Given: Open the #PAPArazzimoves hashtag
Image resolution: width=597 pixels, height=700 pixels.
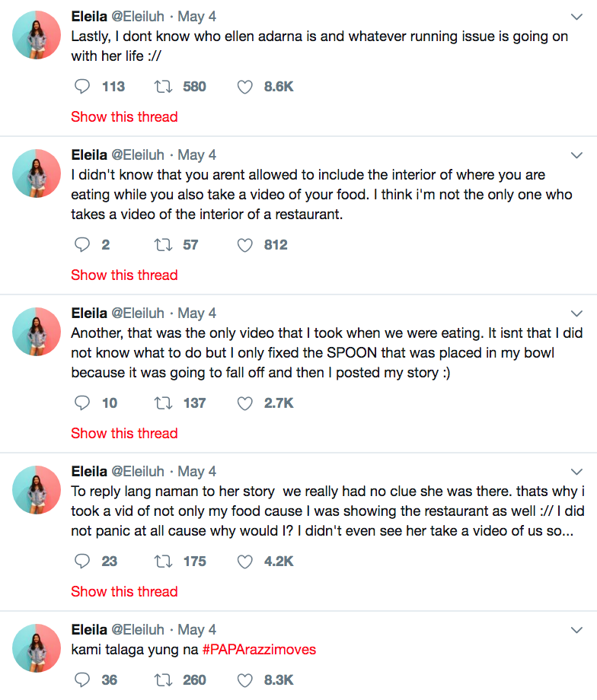Looking at the screenshot, I should tap(259, 650).
